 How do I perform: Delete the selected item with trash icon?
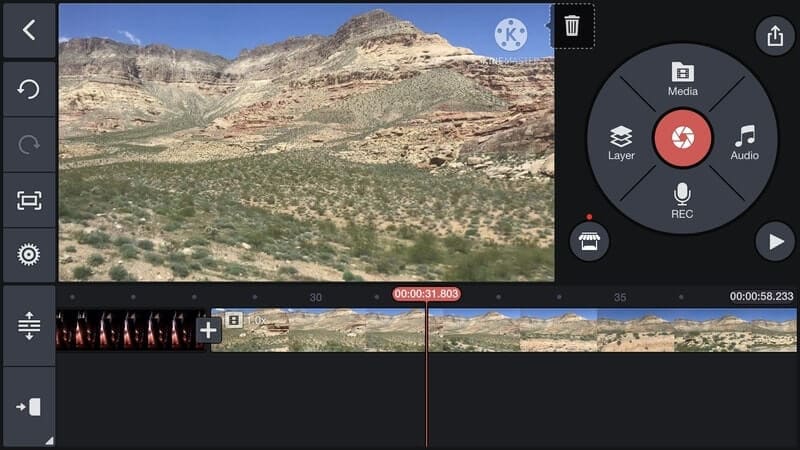(x=572, y=26)
